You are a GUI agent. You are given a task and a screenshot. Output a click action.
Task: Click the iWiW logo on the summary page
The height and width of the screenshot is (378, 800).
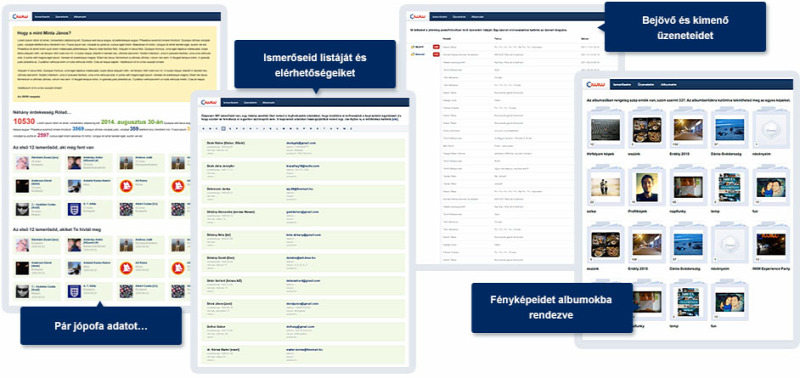point(21,16)
